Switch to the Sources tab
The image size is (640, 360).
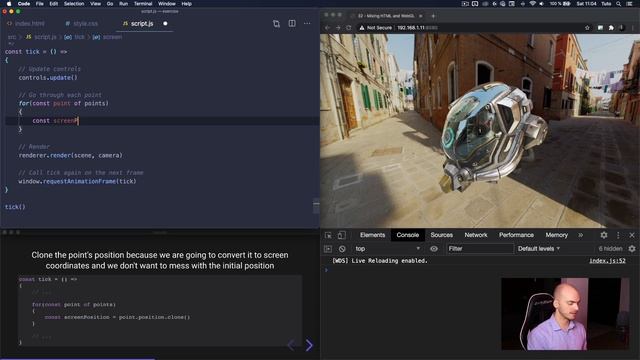click(x=441, y=235)
